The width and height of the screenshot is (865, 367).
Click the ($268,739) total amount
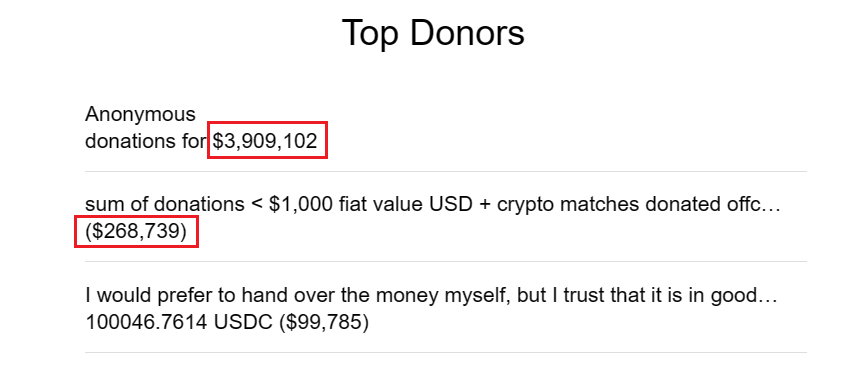point(136,231)
